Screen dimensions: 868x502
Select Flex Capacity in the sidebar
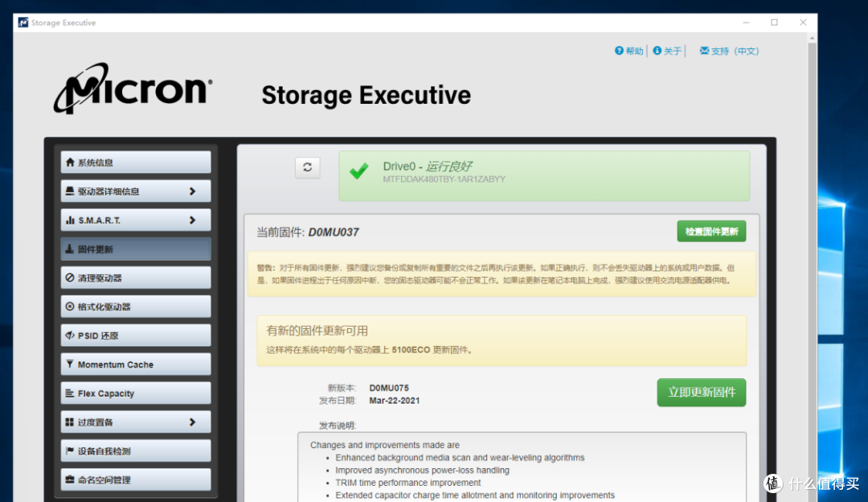(136, 393)
